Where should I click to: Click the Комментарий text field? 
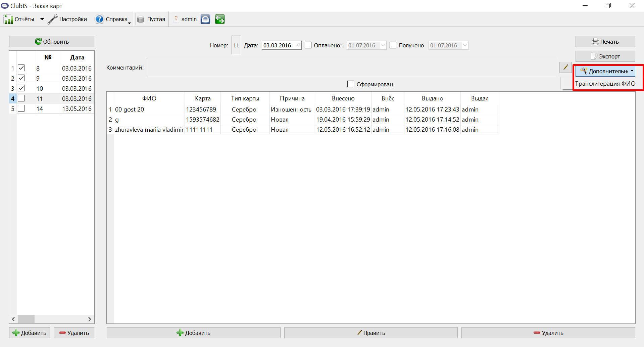click(x=351, y=68)
